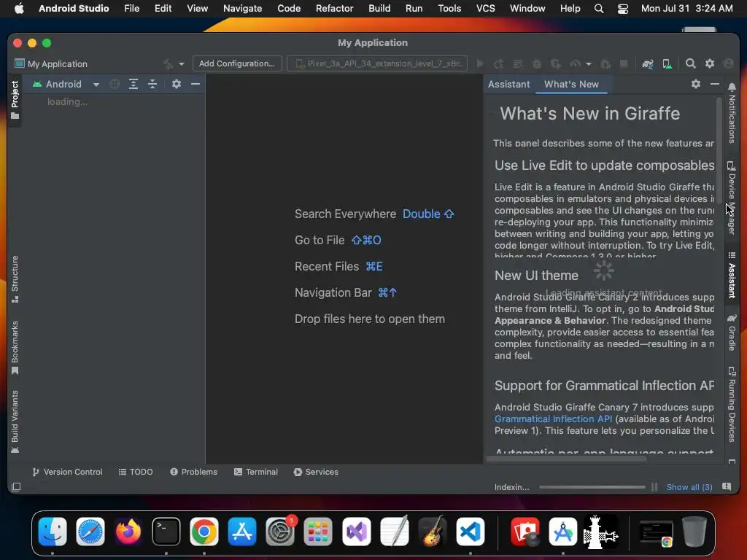Viewport: 747px width, 560px height.
Task: Toggle the Assistant side panel button
Action: 732,275
